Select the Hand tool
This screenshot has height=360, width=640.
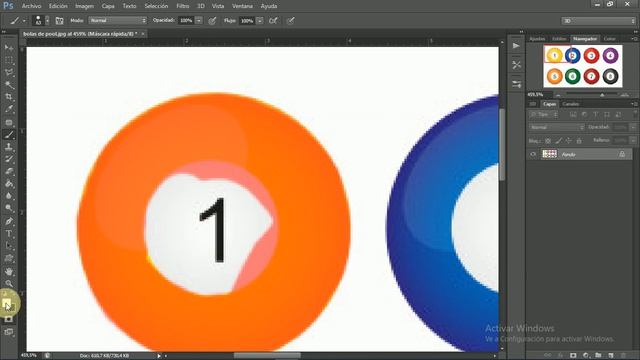point(9,271)
